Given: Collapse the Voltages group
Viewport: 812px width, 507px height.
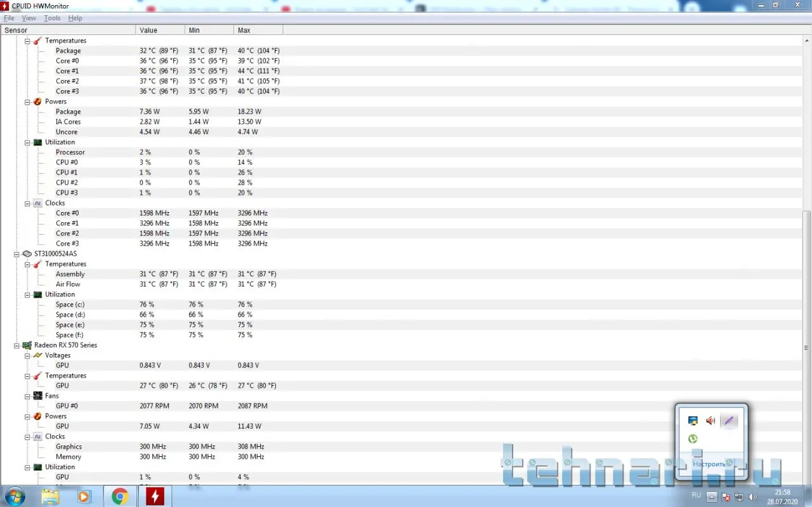Looking at the screenshot, I should (x=27, y=355).
